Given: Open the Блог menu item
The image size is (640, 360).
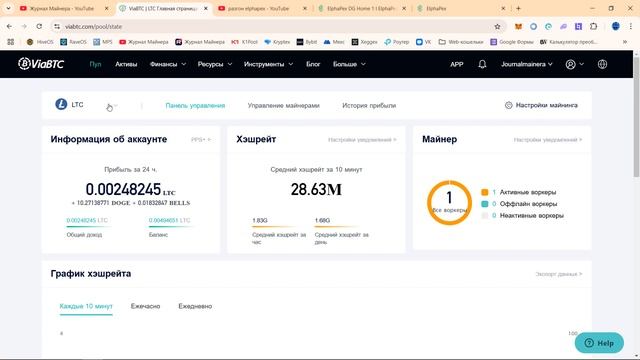Looking at the screenshot, I should click(313, 64).
